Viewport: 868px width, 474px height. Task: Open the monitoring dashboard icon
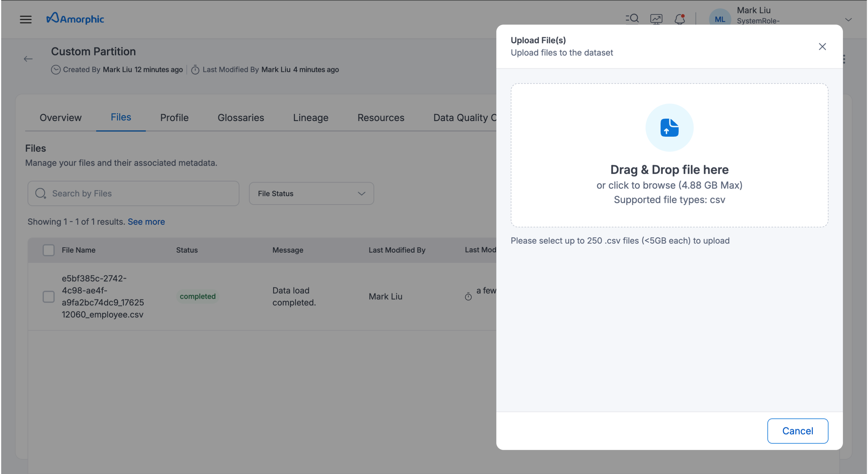pos(656,19)
